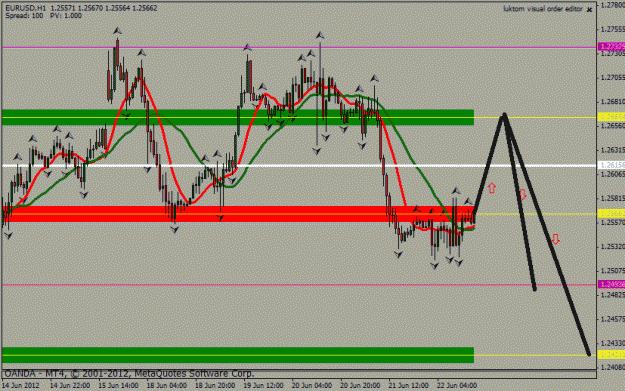Click the 1.26065 price axis label
Image resolution: width=625 pixels, height=391 pixels.
(613, 175)
